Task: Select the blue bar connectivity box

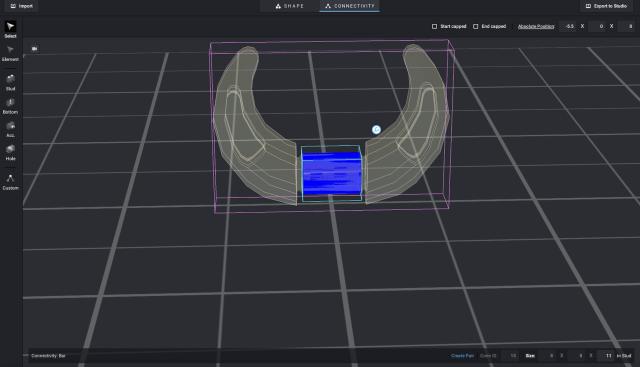Action: [x=331, y=173]
